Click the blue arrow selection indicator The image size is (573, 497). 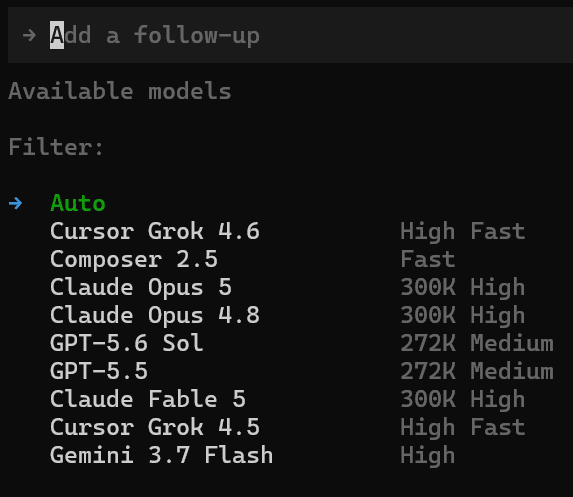pyautogui.click(x=15, y=203)
